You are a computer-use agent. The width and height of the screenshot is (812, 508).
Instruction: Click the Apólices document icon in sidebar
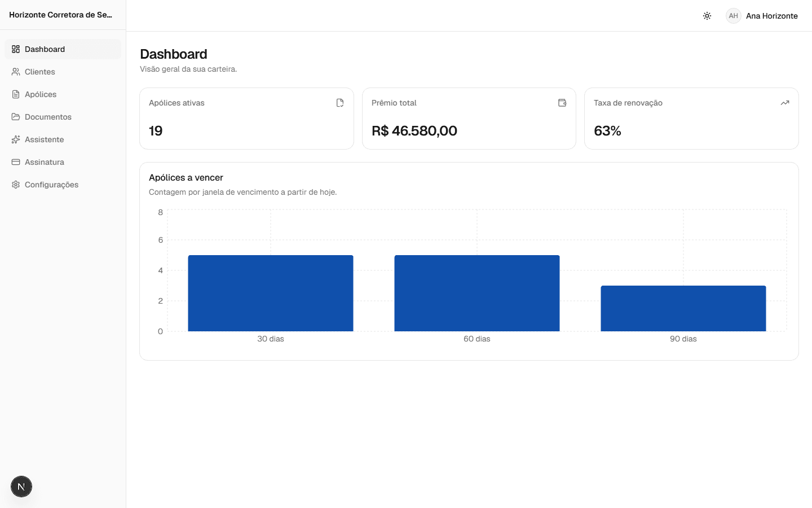tap(16, 94)
